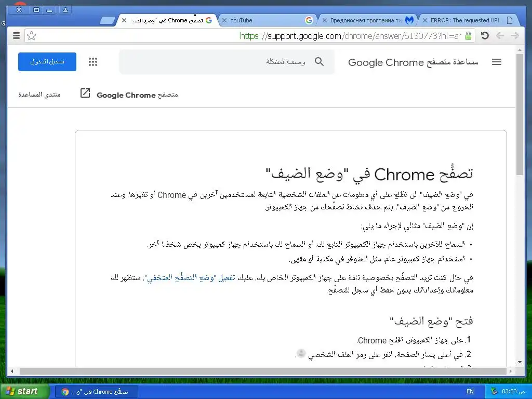
Task: Open the Windows start menu
Action: [x=25, y=391]
